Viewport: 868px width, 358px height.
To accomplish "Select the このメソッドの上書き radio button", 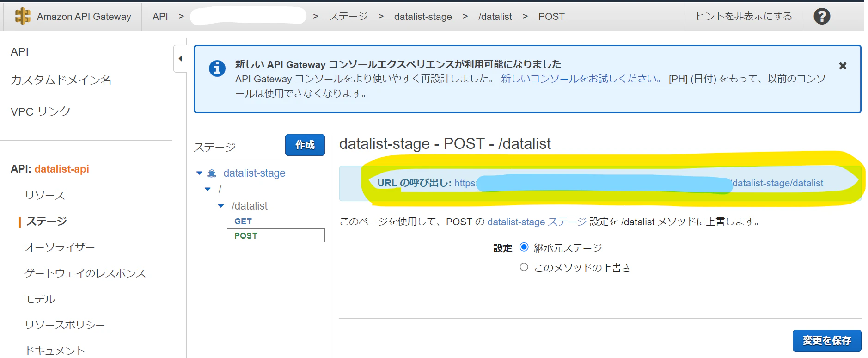I will [x=524, y=267].
